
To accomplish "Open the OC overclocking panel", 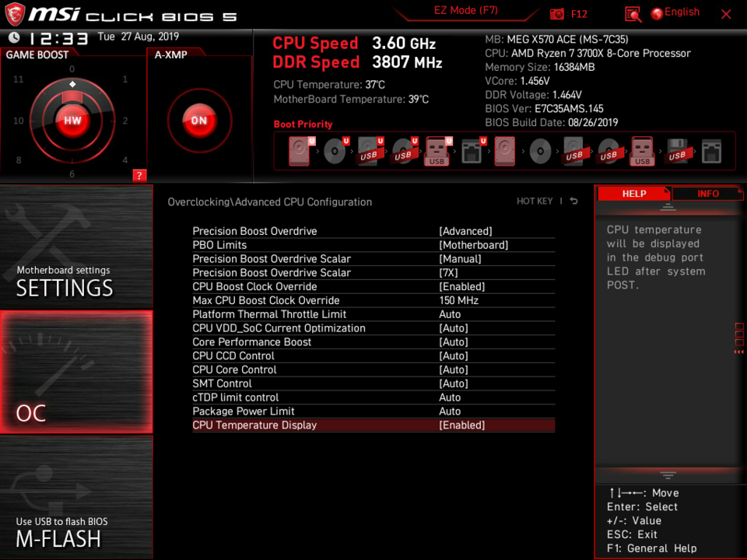I will point(76,373).
